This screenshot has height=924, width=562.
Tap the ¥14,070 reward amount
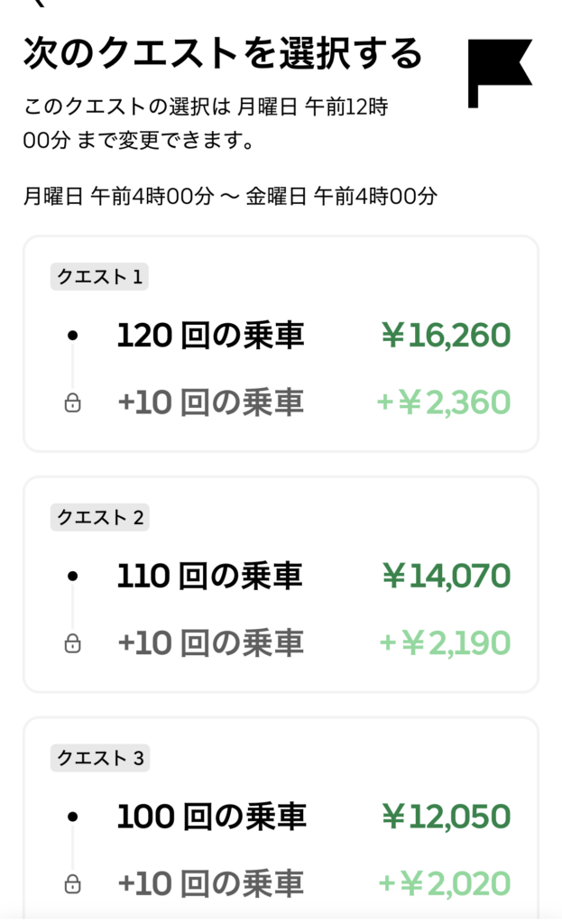446,576
